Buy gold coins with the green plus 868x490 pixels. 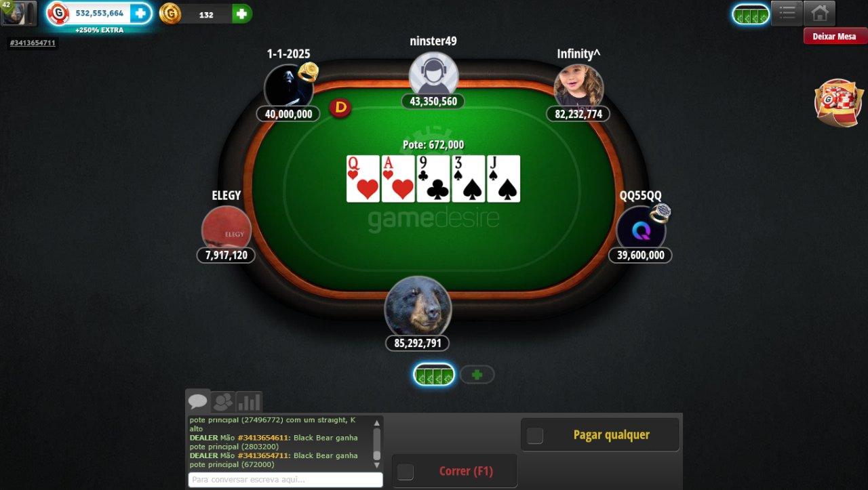click(241, 14)
